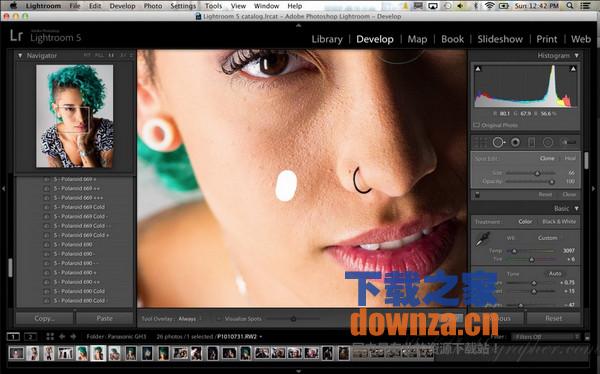
Task: Switch to the Print module
Action: [x=546, y=39]
